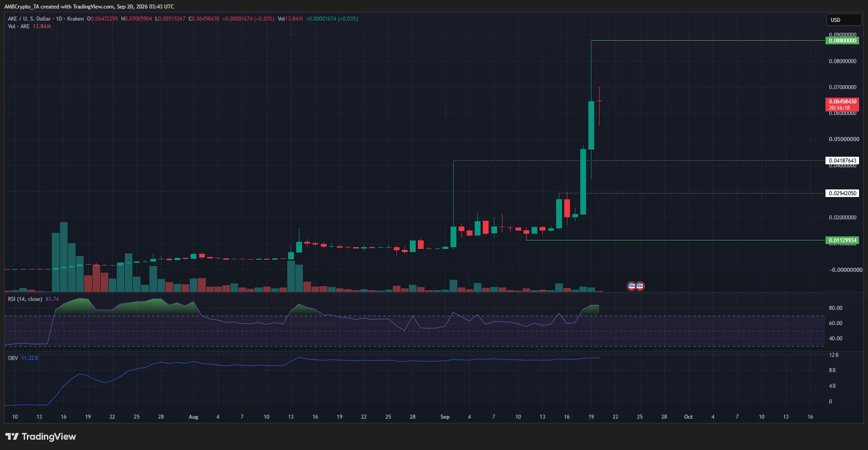Viewport: 868px width, 450px height.
Task: Click the OBV indicator label
Action: coord(13,358)
